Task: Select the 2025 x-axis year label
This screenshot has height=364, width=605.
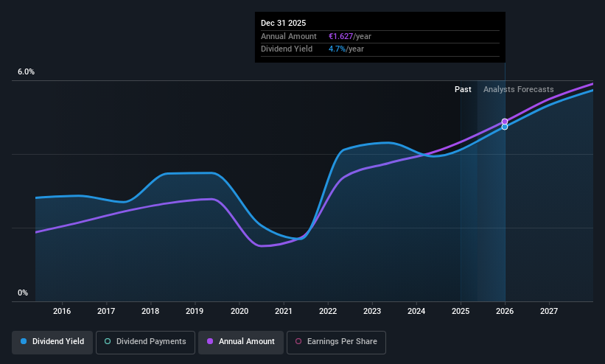Action: (x=461, y=311)
